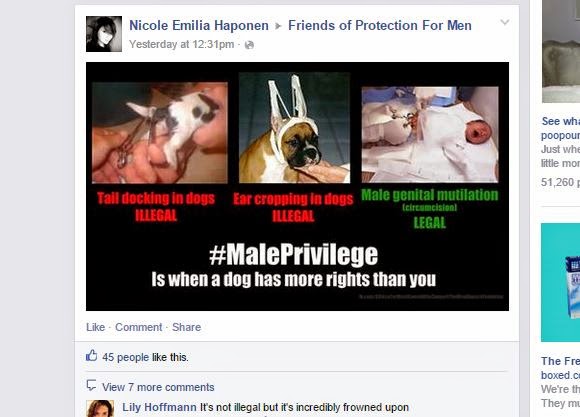Open Lily Hoffmann's avatar thumbnail
This screenshot has width=580, height=417.
100,408
